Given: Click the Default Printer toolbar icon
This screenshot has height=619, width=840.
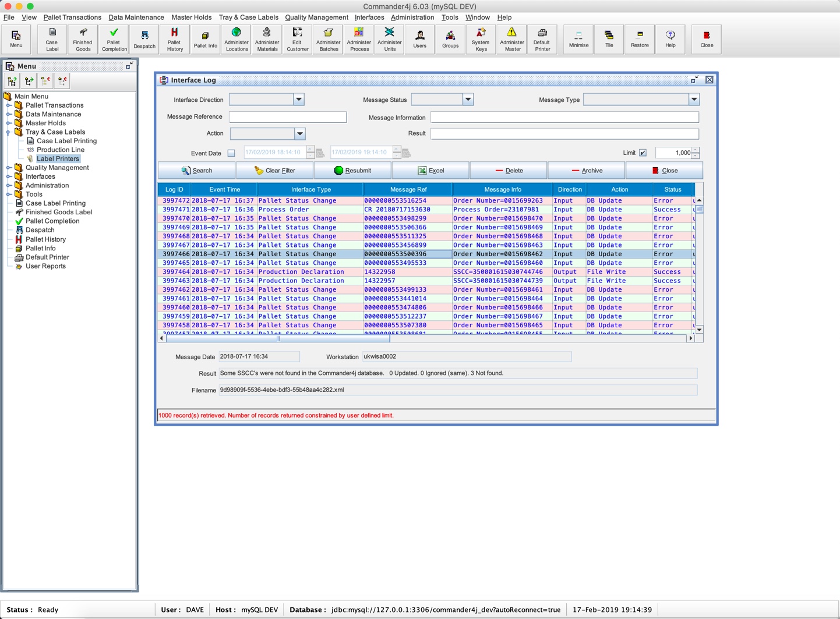Looking at the screenshot, I should click(x=542, y=39).
